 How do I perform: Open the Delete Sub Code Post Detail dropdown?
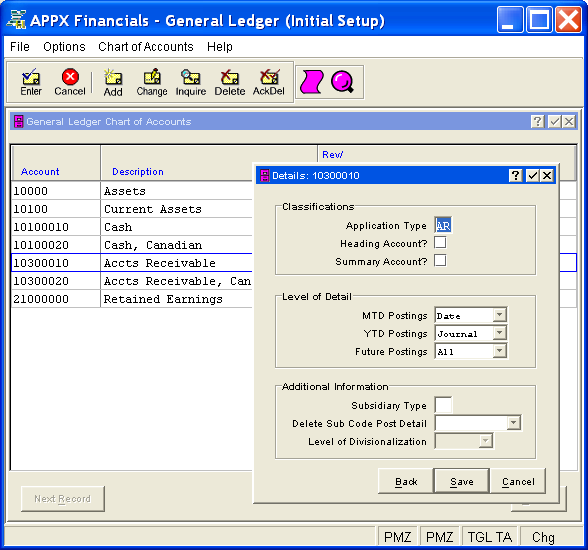(513, 423)
